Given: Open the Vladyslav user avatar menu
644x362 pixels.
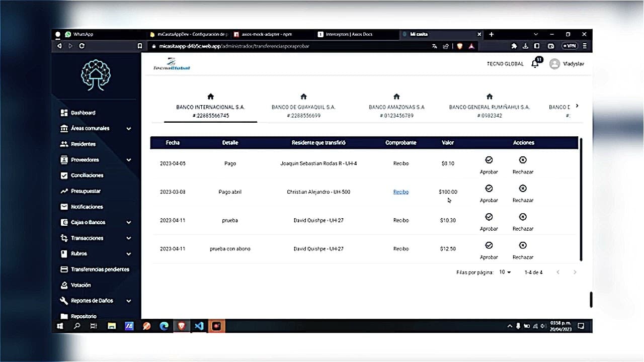Looking at the screenshot, I should 554,64.
